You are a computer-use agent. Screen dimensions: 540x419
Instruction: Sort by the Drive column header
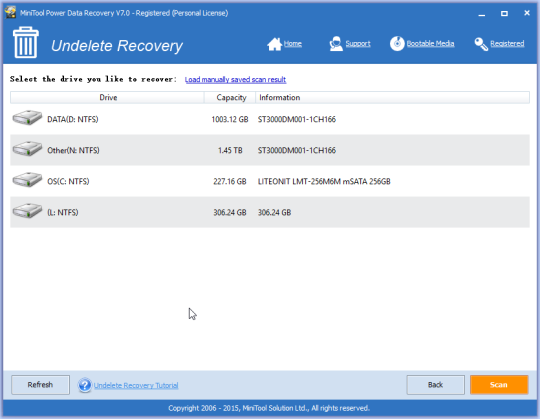pyautogui.click(x=107, y=97)
